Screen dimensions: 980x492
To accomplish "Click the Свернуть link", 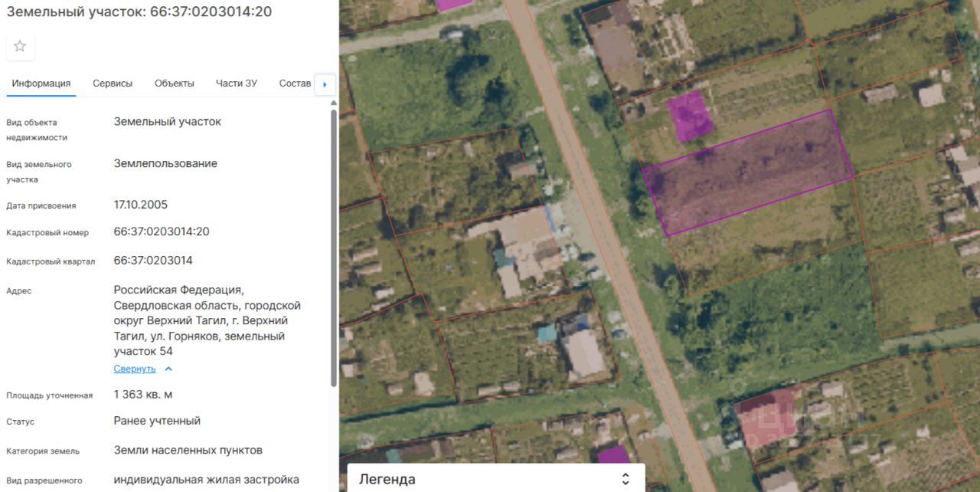I will click(135, 369).
